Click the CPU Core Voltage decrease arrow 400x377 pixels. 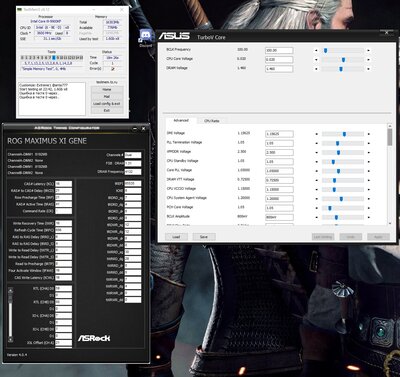(316, 60)
